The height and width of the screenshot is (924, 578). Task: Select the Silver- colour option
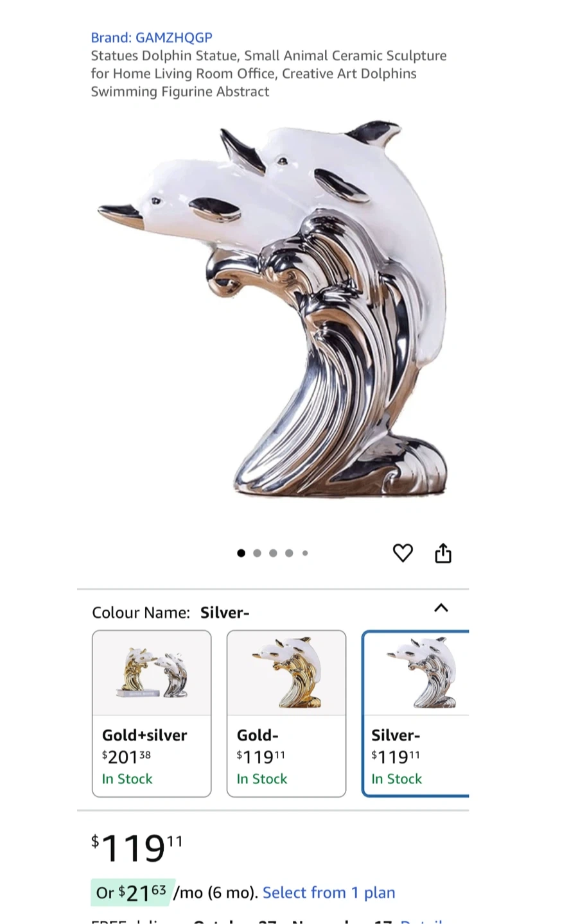click(x=416, y=714)
